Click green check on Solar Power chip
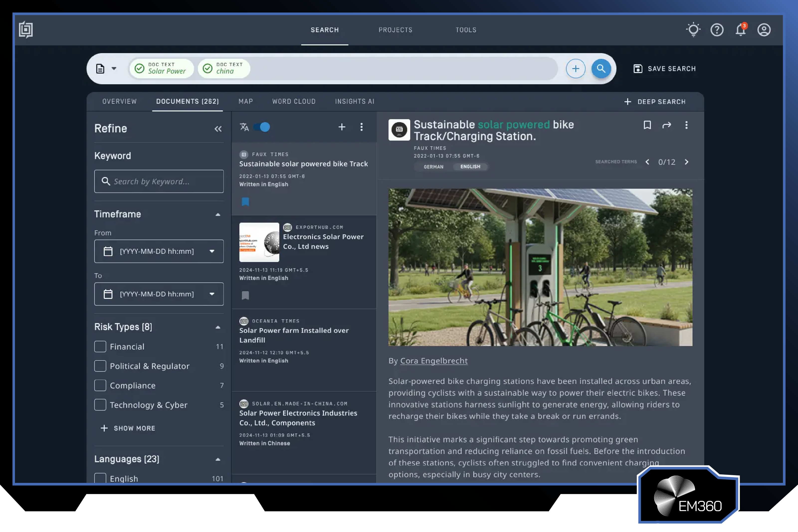Viewport: 798px width, 532px height. click(x=139, y=69)
